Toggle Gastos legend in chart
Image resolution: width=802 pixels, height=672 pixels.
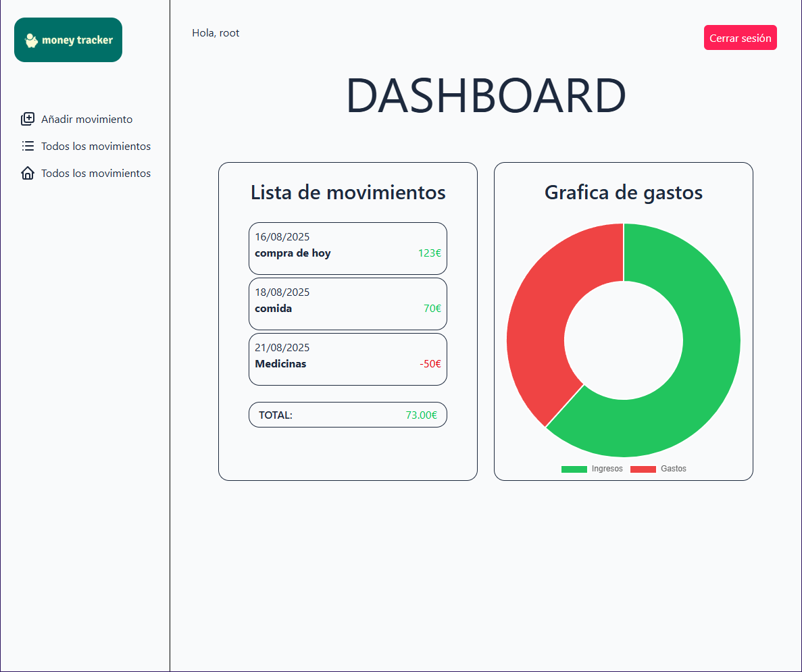coord(673,469)
